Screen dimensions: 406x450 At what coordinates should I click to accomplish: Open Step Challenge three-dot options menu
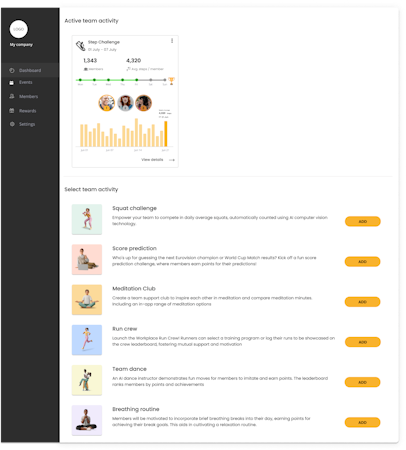(172, 41)
